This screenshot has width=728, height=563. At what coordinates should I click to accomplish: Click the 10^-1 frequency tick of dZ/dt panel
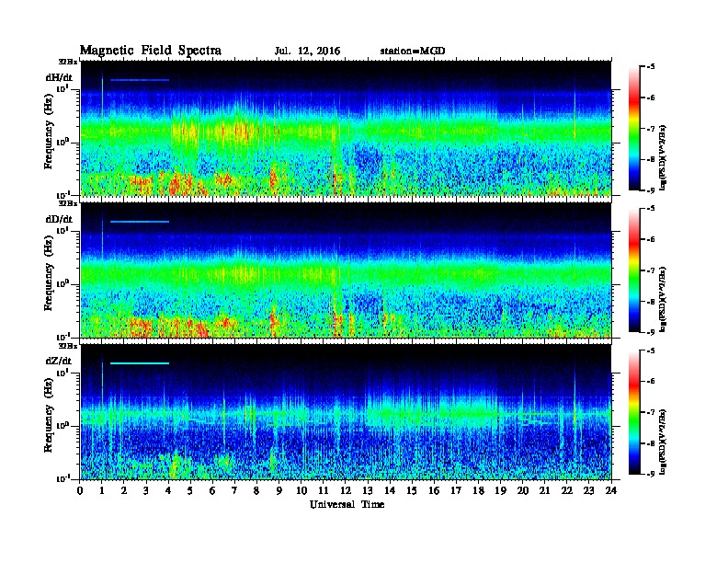tap(63, 478)
